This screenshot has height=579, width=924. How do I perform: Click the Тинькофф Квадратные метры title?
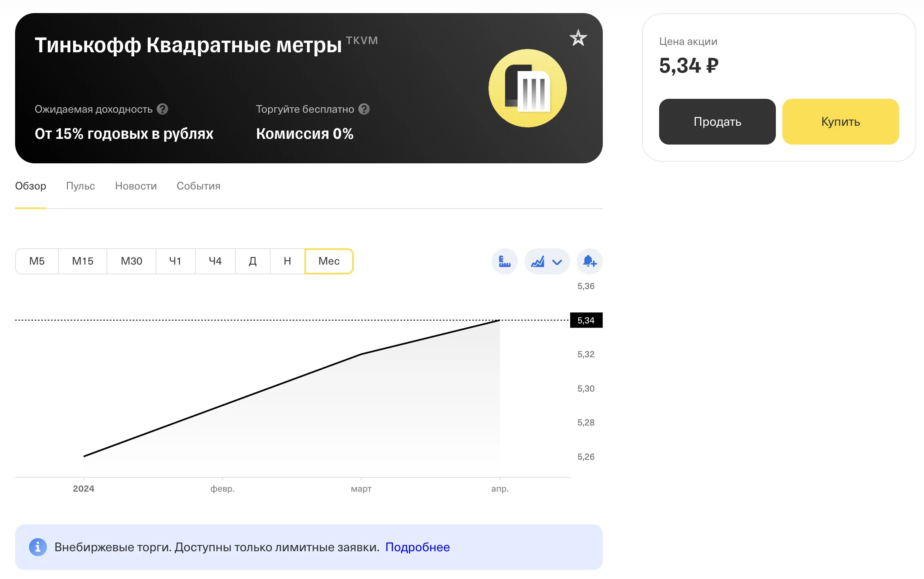(x=188, y=45)
